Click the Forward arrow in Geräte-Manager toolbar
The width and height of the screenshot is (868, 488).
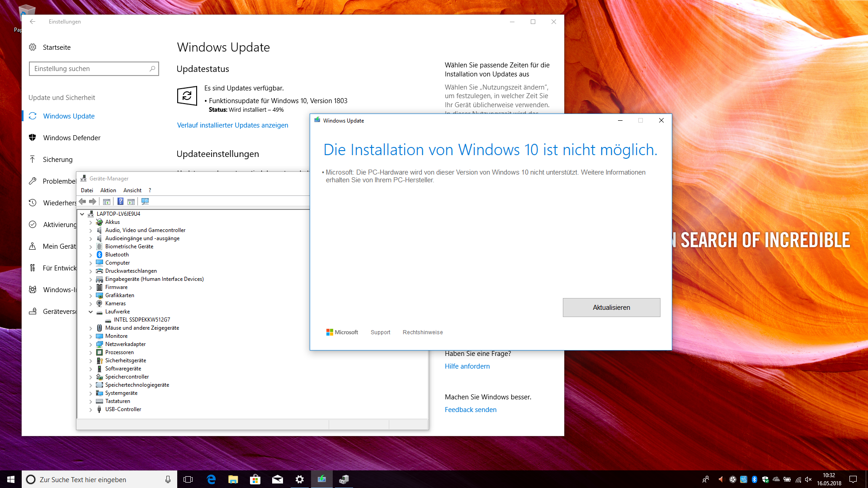click(93, 202)
